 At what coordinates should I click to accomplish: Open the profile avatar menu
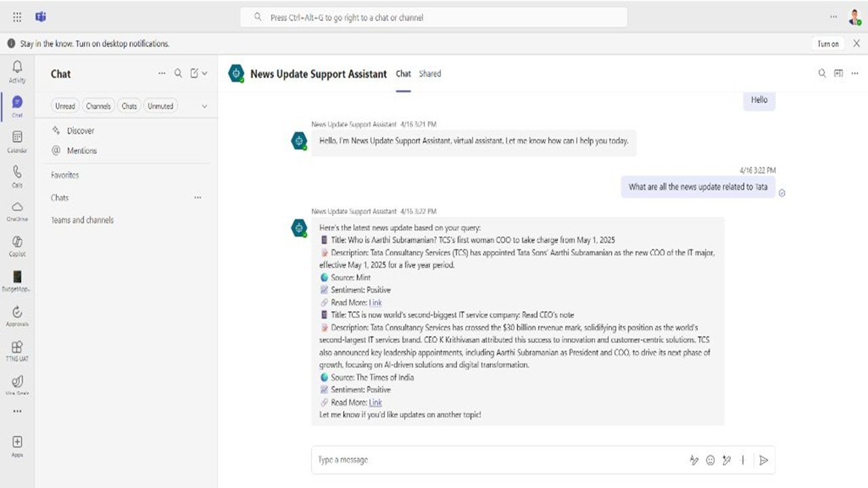click(x=855, y=18)
